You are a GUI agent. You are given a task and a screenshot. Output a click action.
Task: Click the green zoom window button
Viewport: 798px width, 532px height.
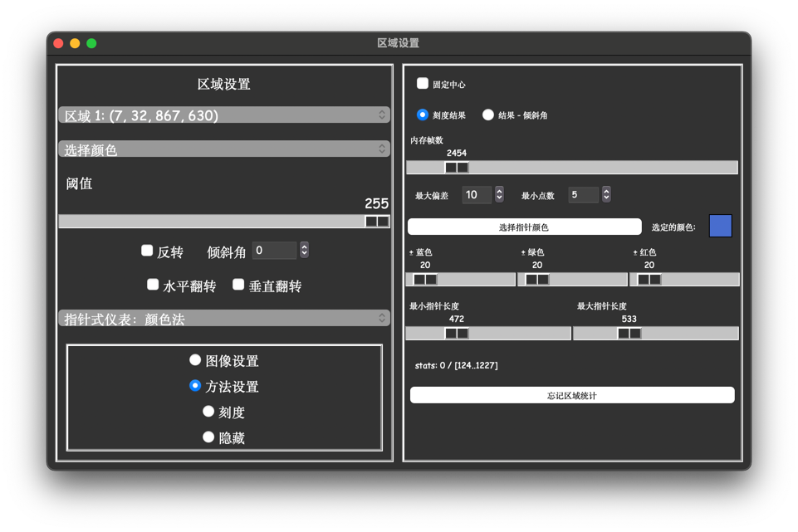[x=91, y=43]
